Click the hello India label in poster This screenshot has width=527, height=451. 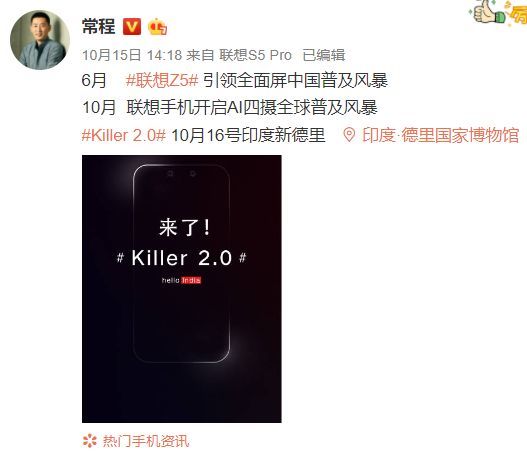[x=181, y=280]
